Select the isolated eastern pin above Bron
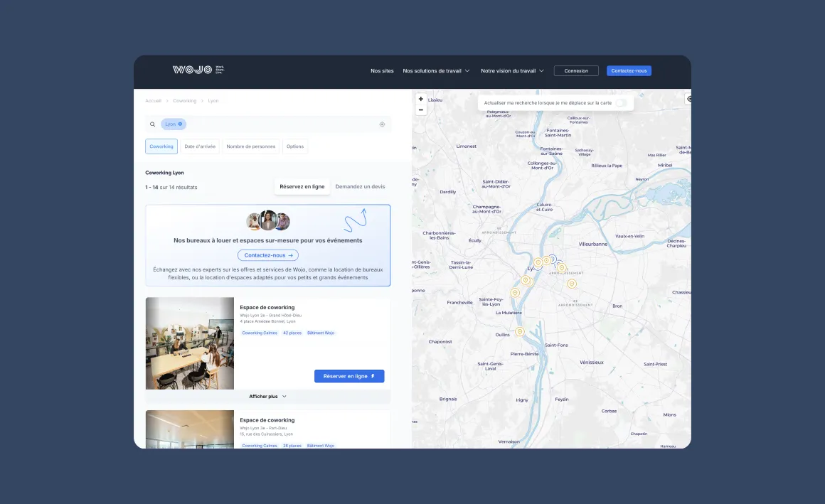The height and width of the screenshot is (504, 825). 572,284
